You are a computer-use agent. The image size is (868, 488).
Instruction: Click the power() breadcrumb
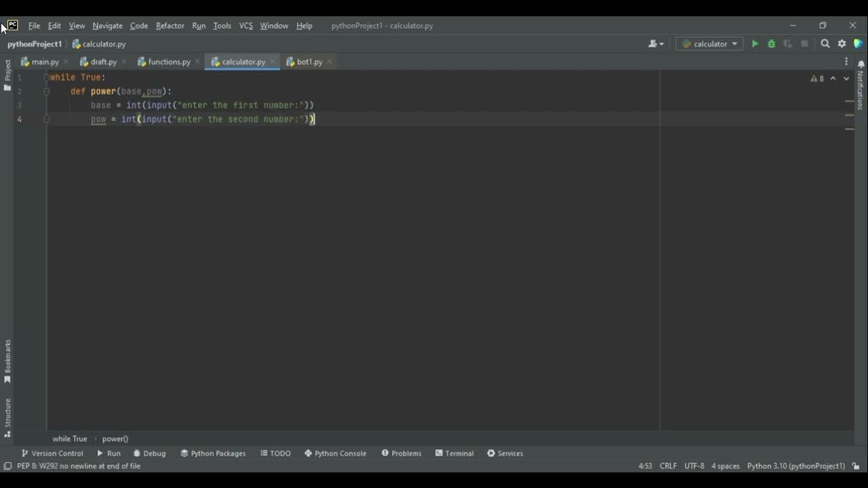point(115,439)
